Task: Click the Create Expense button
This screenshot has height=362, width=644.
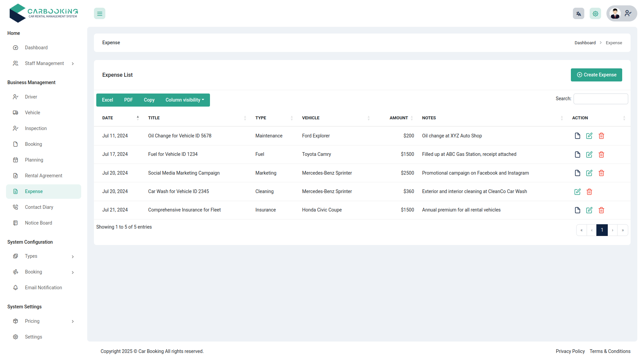Action: pyautogui.click(x=596, y=75)
